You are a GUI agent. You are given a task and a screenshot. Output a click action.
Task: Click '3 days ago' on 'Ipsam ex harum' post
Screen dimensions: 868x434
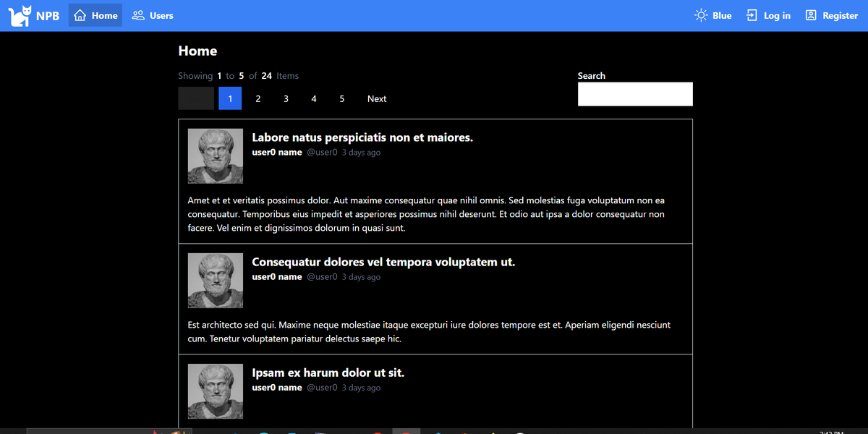(361, 388)
